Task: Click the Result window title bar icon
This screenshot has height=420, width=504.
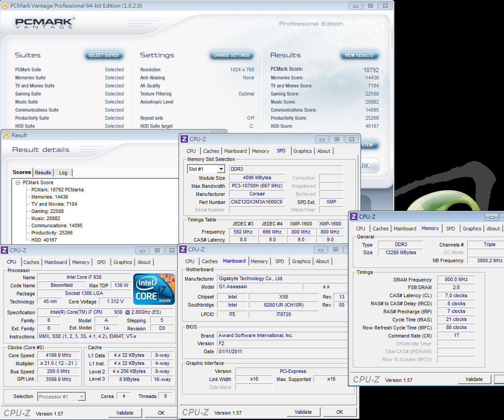Action: (6, 135)
